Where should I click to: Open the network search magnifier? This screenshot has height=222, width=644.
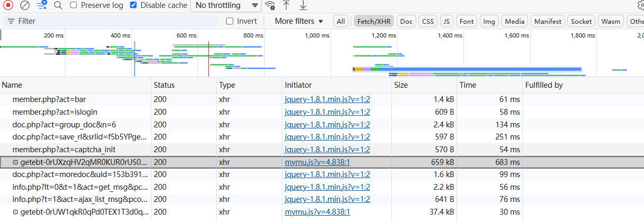pyautogui.click(x=58, y=5)
